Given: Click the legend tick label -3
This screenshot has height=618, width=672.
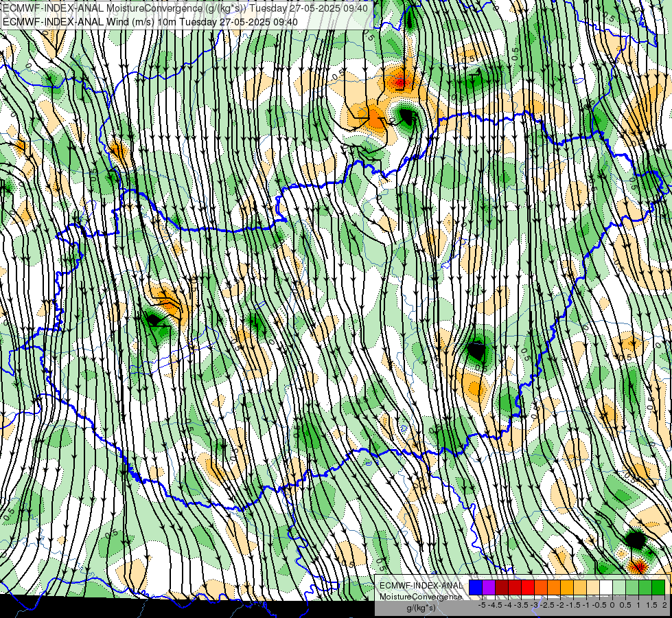Looking at the screenshot, I should point(535,605).
